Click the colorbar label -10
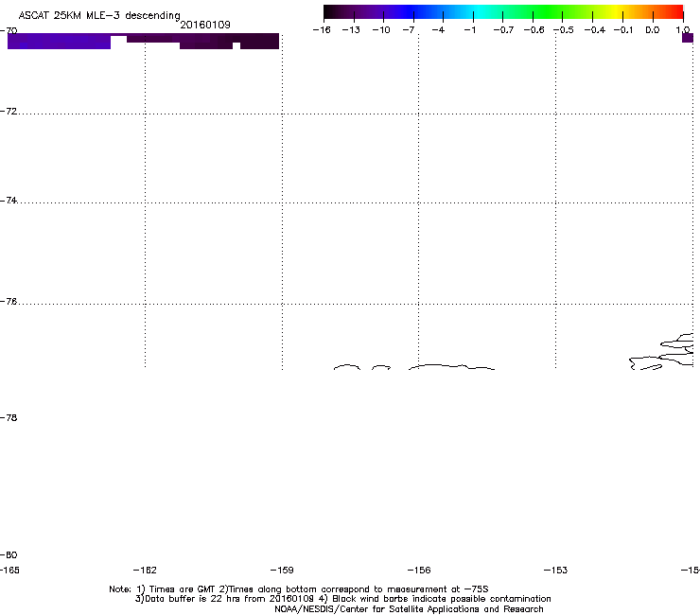 pyautogui.click(x=381, y=30)
